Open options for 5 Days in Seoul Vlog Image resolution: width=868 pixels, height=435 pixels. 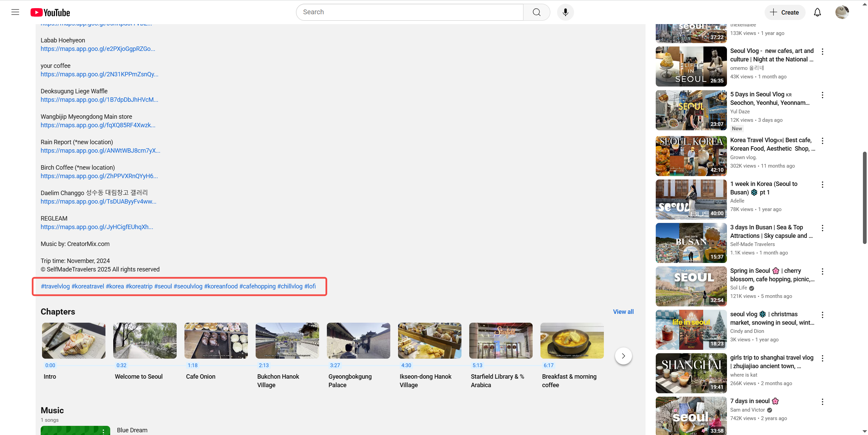[822, 95]
